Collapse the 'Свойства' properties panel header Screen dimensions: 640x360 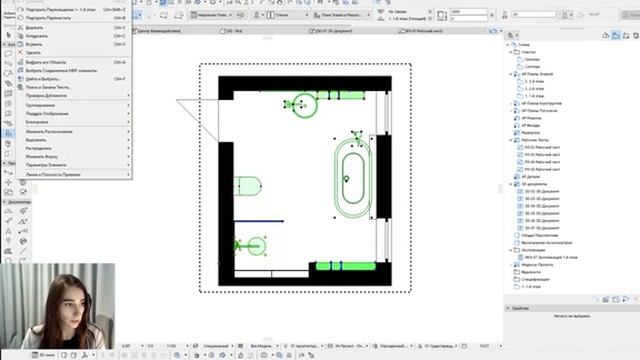[508, 308]
